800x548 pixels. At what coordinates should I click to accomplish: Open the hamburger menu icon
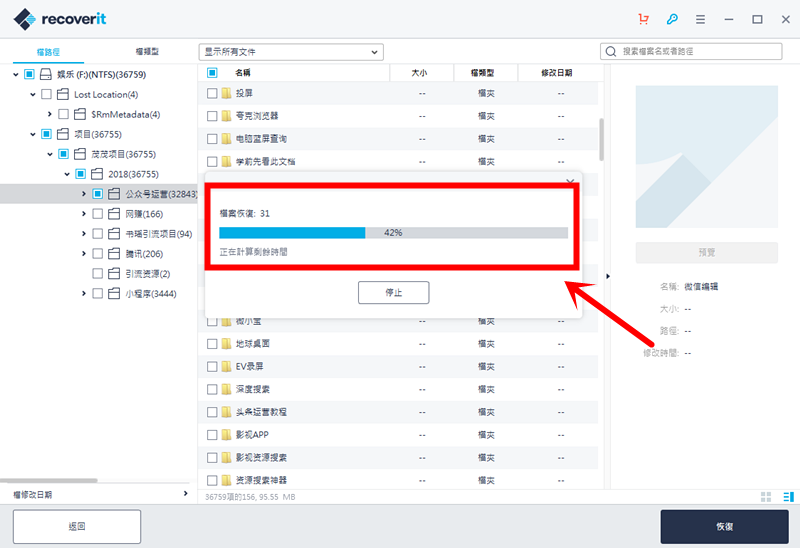[x=701, y=19]
